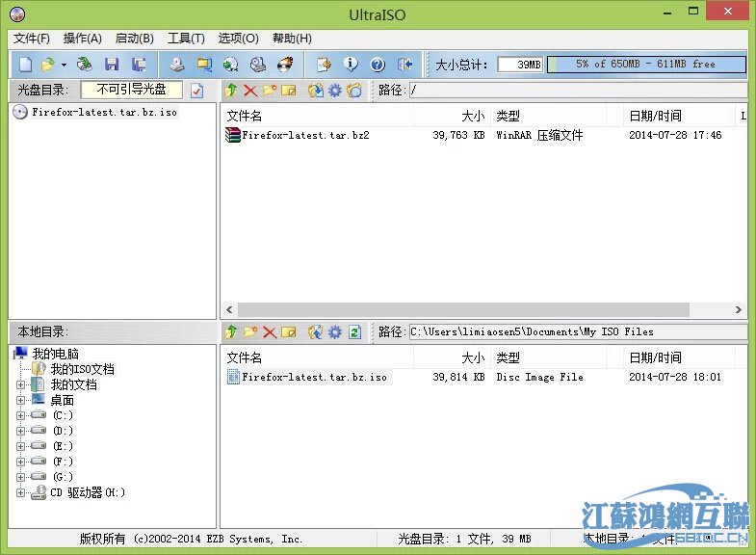Click the Exit door icon in the toolbar

[405, 65]
